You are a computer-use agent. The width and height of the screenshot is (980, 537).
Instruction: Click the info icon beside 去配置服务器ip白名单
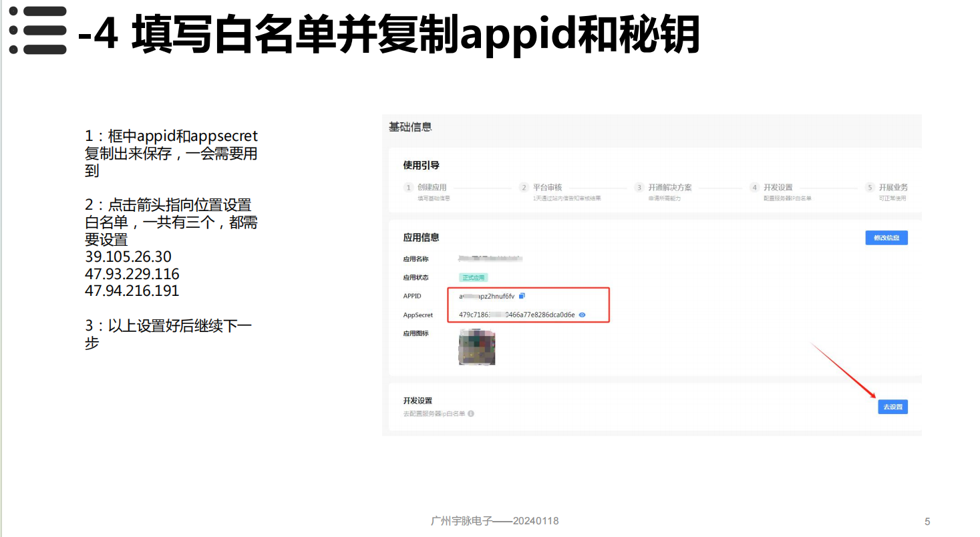tap(471, 414)
